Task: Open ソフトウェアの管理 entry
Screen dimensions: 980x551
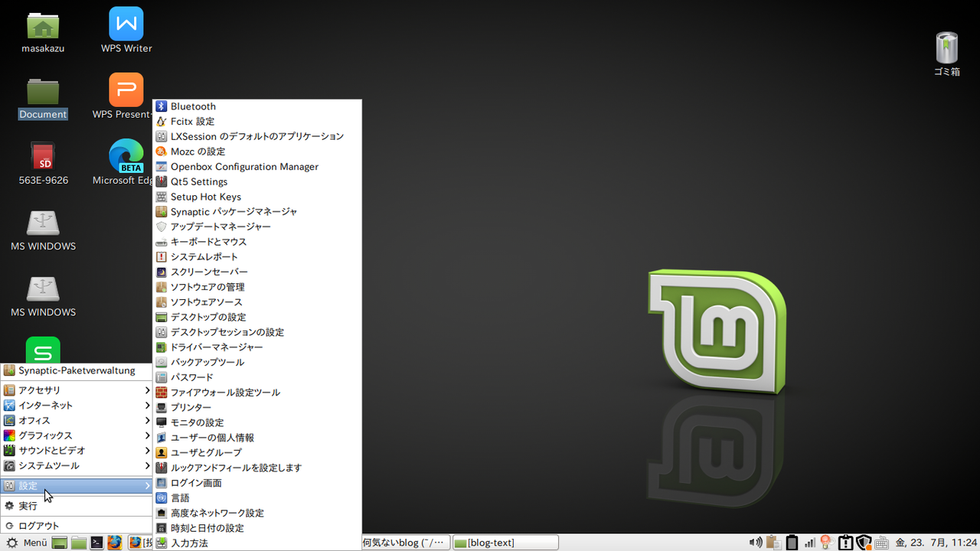Action: [257, 287]
